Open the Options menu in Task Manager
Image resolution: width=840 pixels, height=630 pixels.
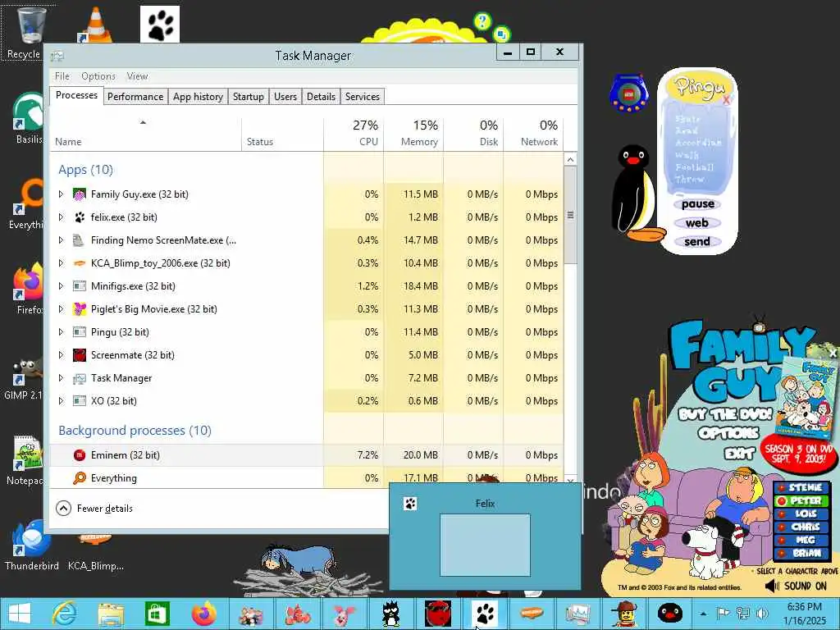tap(98, 76)
